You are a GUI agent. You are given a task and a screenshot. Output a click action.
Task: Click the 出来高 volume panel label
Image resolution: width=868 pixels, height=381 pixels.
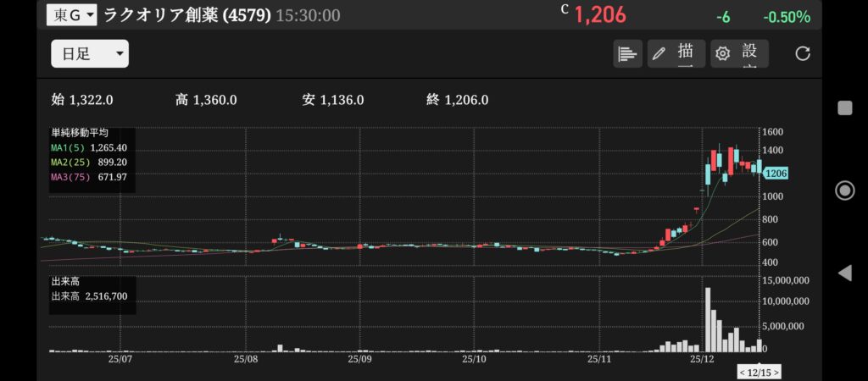click(x=65, y=280)
